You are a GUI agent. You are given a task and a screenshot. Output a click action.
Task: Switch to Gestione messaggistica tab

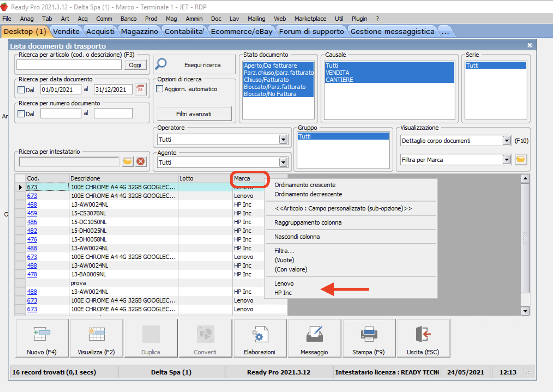pyautogui.click(x=392, y=31)
